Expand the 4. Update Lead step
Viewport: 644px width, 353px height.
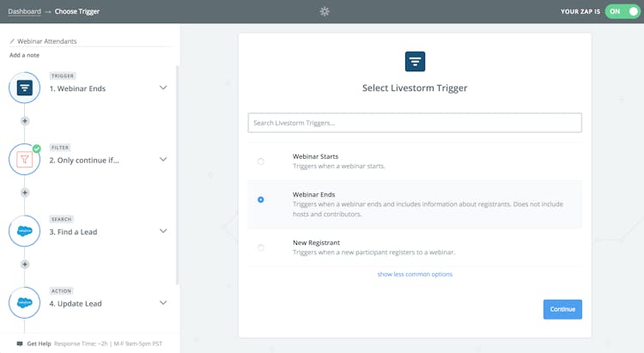(x=163, y=302)
